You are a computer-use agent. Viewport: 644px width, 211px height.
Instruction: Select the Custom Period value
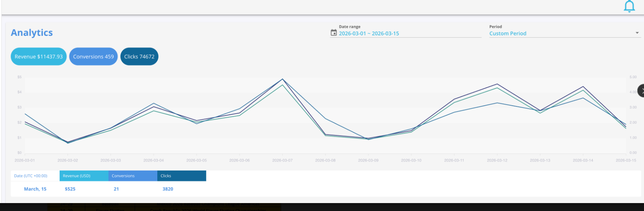click(x=508, y=34)
